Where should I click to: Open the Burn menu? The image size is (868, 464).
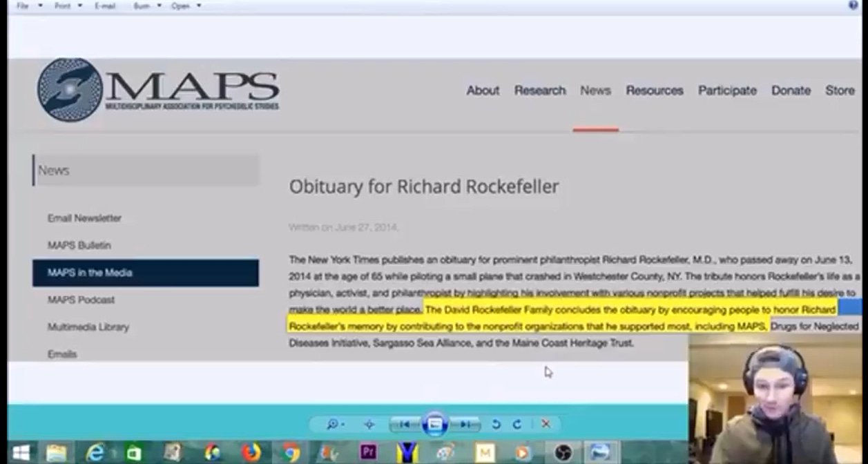tap(142, 6)
